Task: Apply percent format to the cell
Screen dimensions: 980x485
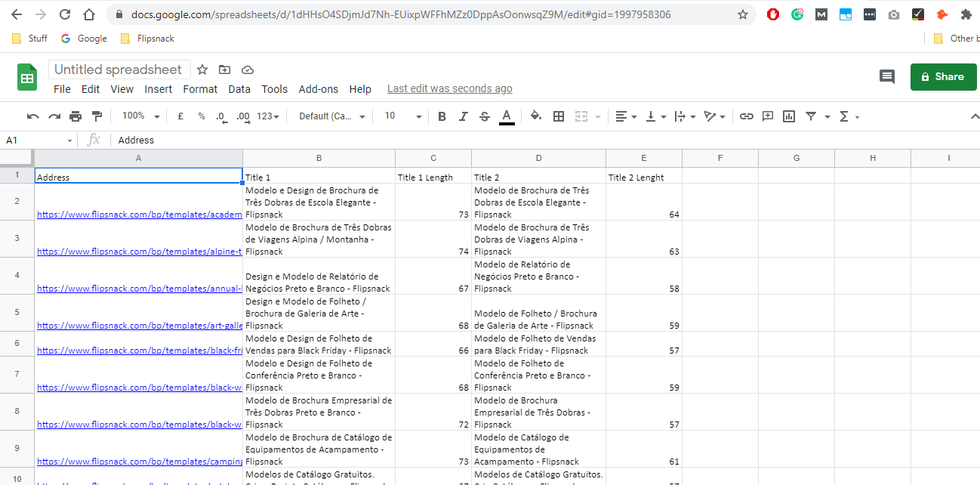Action: (202, 116)
